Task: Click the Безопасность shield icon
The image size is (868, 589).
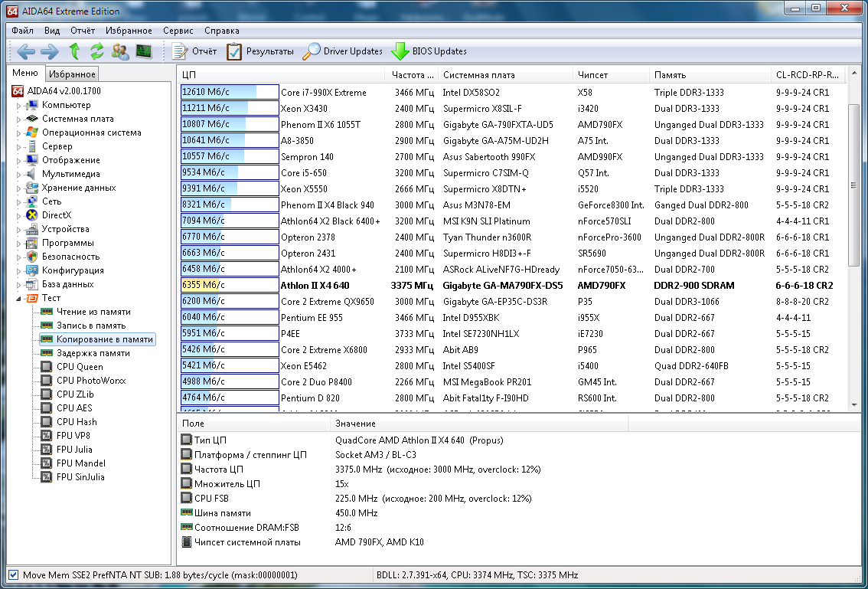Action: [32, 257]
